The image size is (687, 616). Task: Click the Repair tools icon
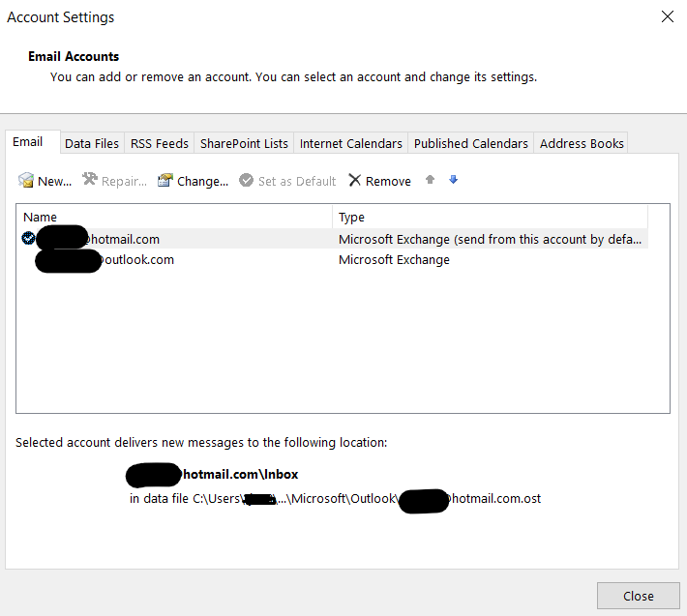pyautogui.click(x=90, y=179)
